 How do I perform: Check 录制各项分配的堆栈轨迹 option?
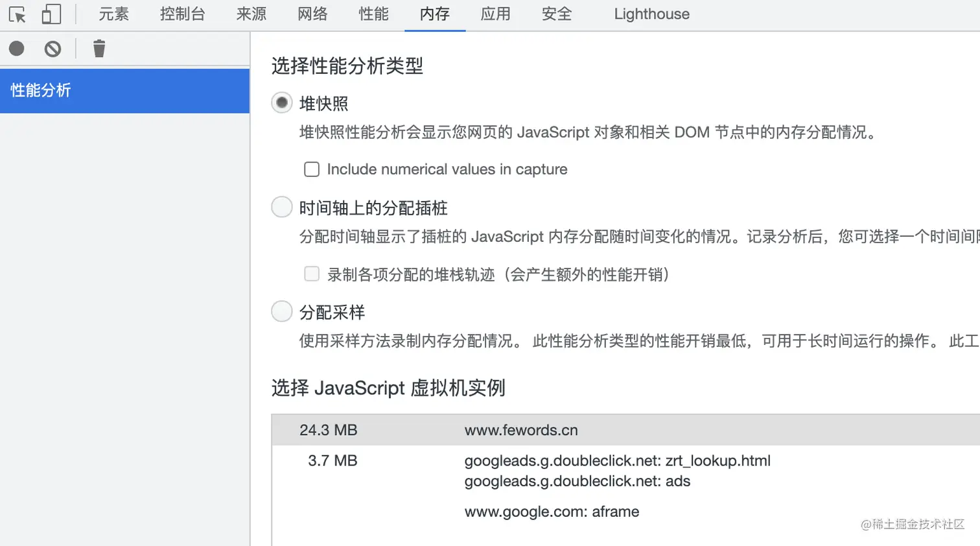click(x=311, y=274)
